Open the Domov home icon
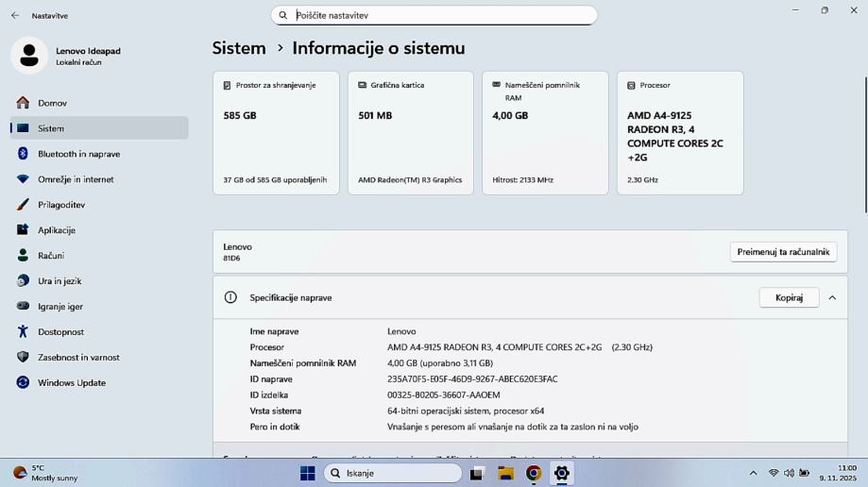 point(23,102)
